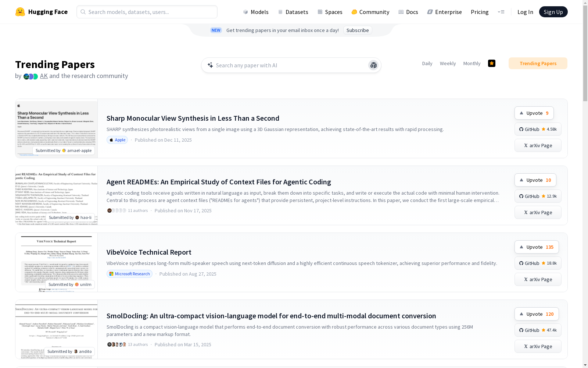Upvote the Sharp Monocular View Synthesis paper
This screenshot has width=588, height=368.
tap(534, 113)
